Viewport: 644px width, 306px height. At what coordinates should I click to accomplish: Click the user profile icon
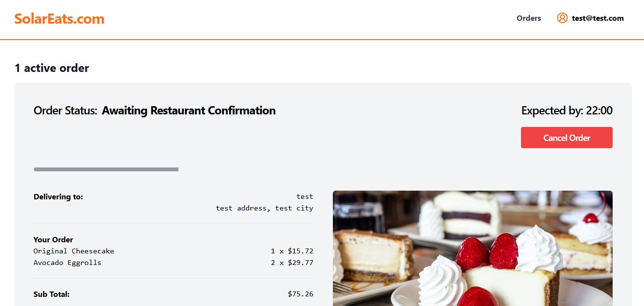tap(562, 18)
